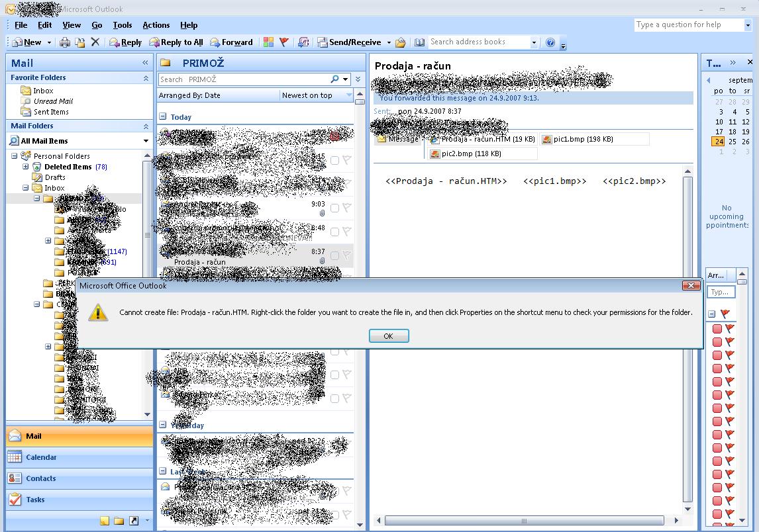Open the Address Book icon
The height and width of the screenshot is (532, 759).
point(420,42)
